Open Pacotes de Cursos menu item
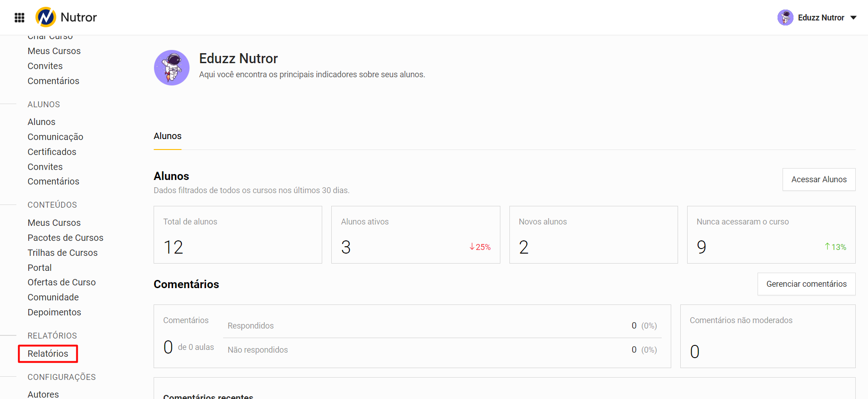The image size is (868, 399). point(65,238)
